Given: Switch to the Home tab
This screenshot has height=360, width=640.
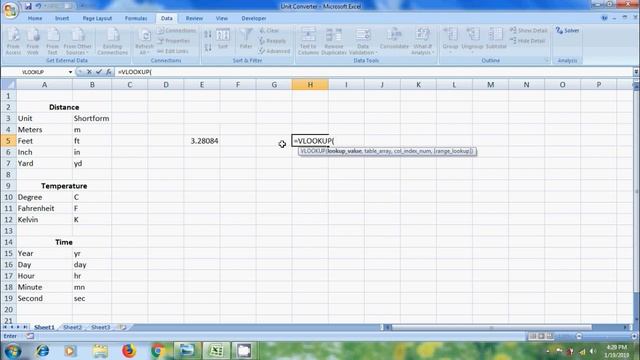Looking at the screenshot, I should [x=35, y=18].
